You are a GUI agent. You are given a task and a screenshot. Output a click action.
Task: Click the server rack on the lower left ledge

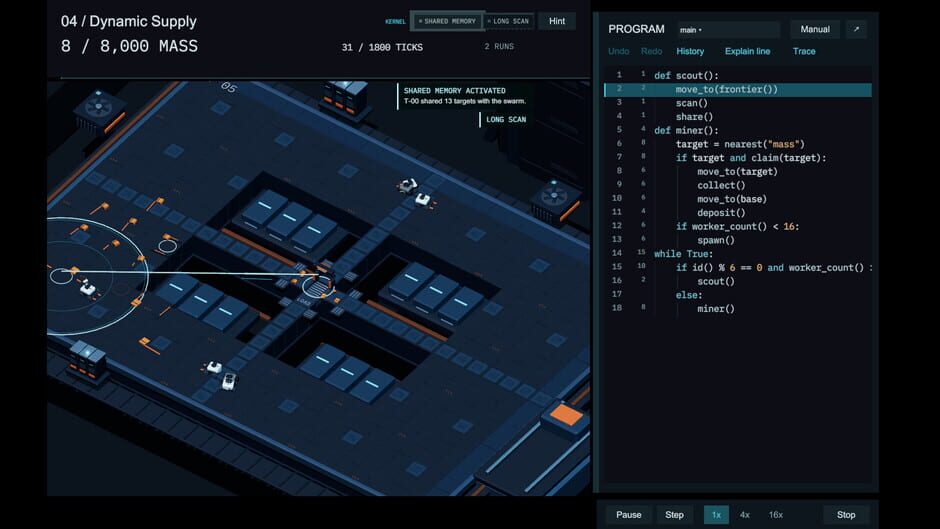(88, 359)
